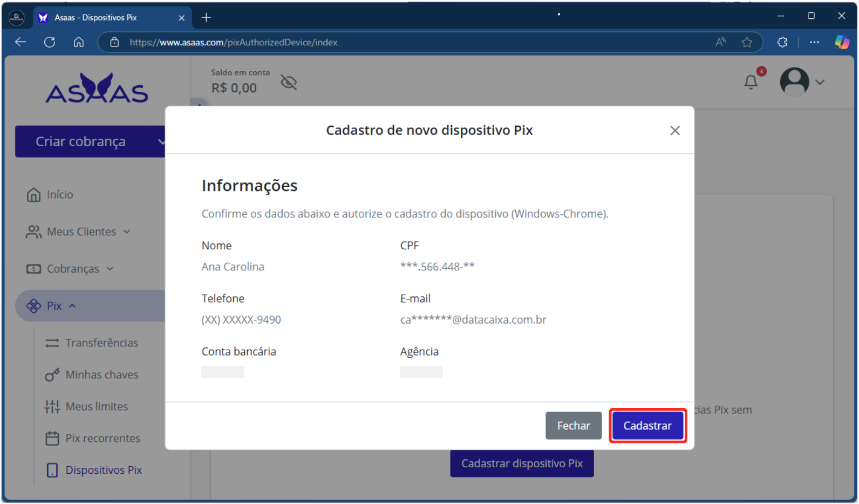859x504 pixels.
Task: Click the Transferências arrows icon
Action: coord(52,343)
